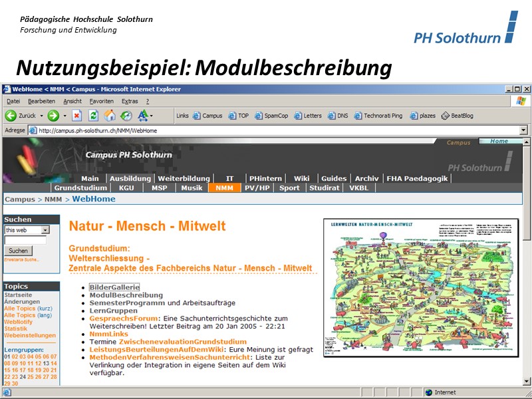Open the SpamCop links bar favorite
The width and height of the screenshot is (532, 399).
click(271, 116)
